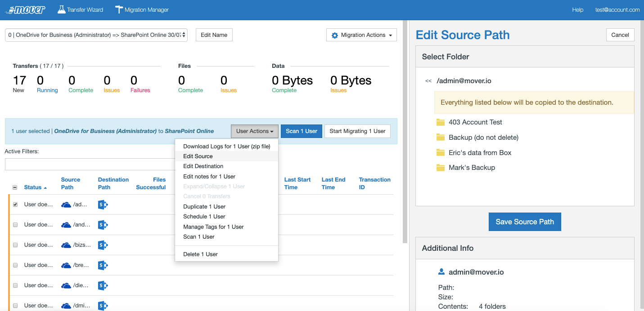Sort by the Destination Path column
Image resolution: width=644 pixels, height=311 pixels.
pyautogui.click(x=113, y=183)
